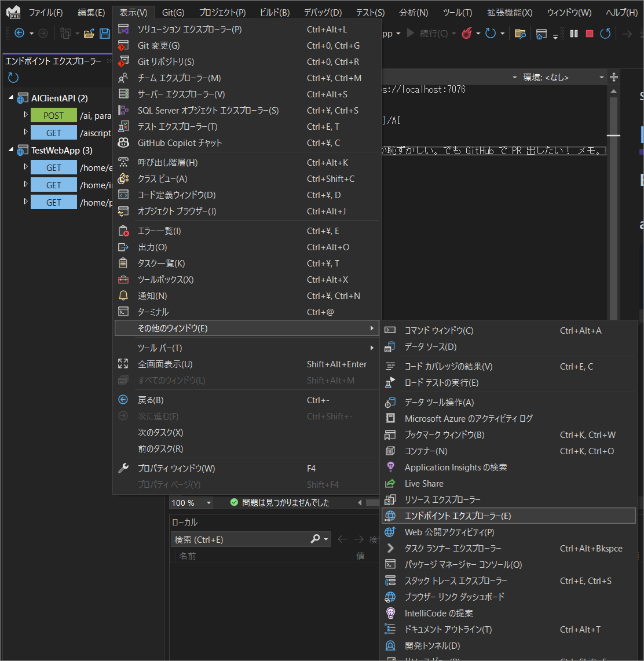
Task: Select コード カバレッジの結果(V) entry
Action: coord(508,366)
